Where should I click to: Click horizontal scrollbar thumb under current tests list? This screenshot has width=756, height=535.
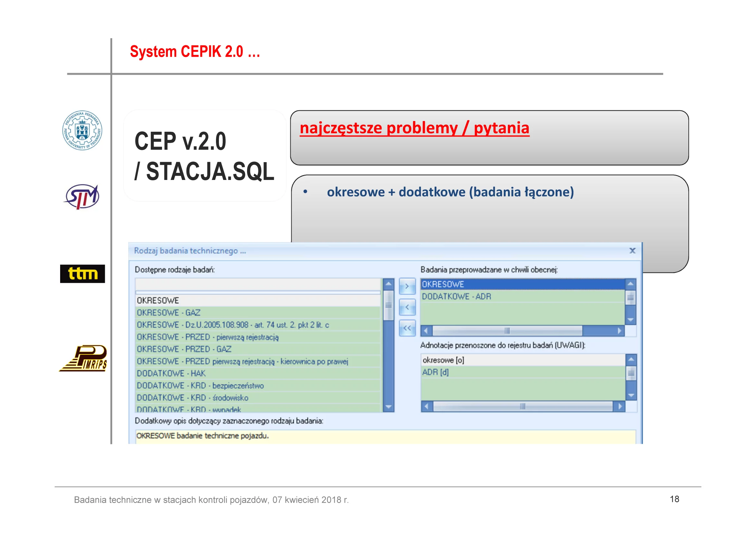point(507,331)
